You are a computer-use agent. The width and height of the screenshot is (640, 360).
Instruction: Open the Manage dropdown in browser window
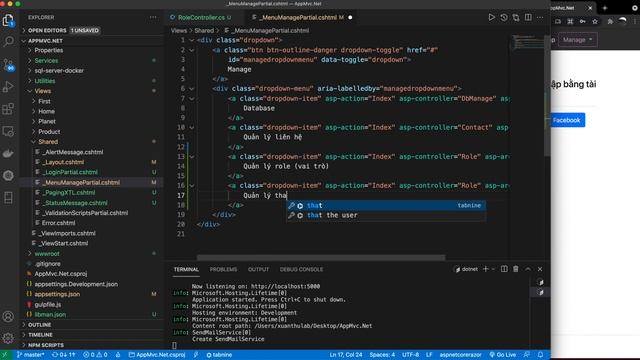(577, 40)
